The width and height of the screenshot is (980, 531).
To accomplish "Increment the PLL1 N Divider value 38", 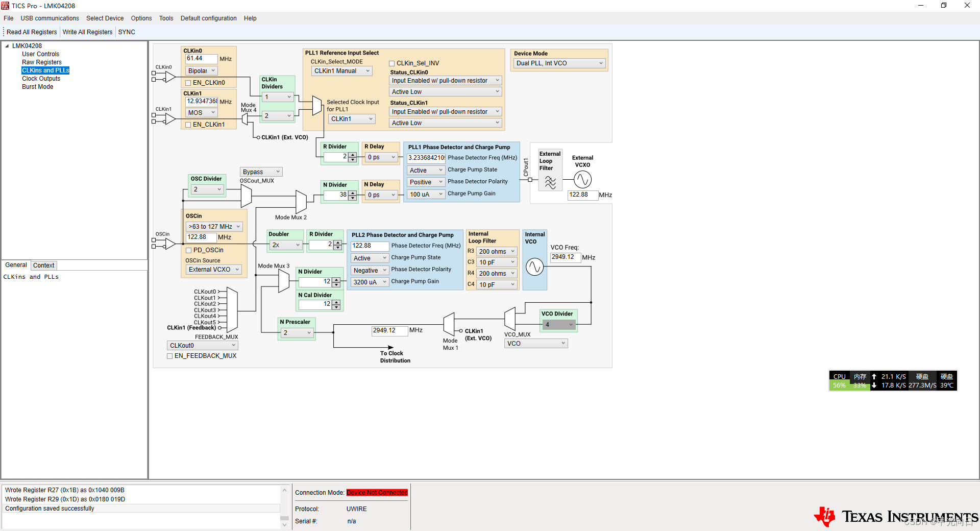I will coord(353,192).
